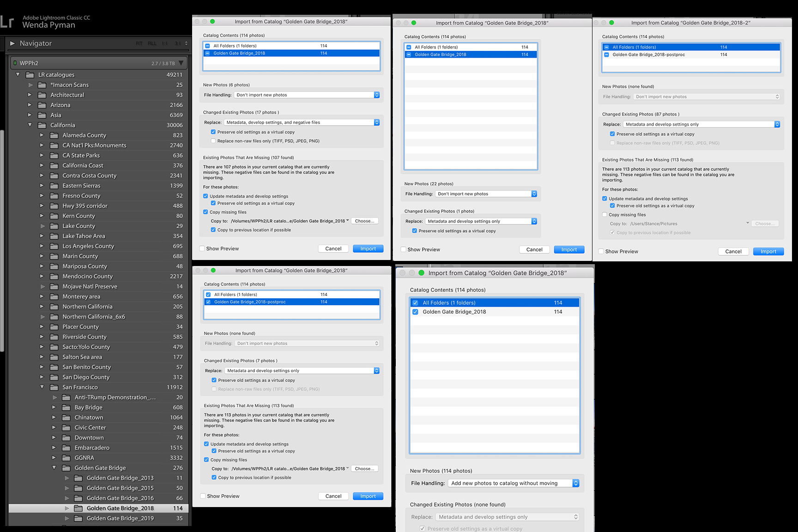Open Replace dropdown in the Golden Gate Bridge_2018-2 dialog

click(x=701, y=124)
